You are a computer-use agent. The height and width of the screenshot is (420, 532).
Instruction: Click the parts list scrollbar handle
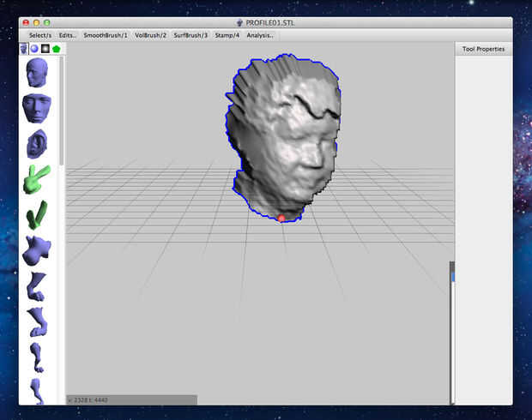point(62,111)
